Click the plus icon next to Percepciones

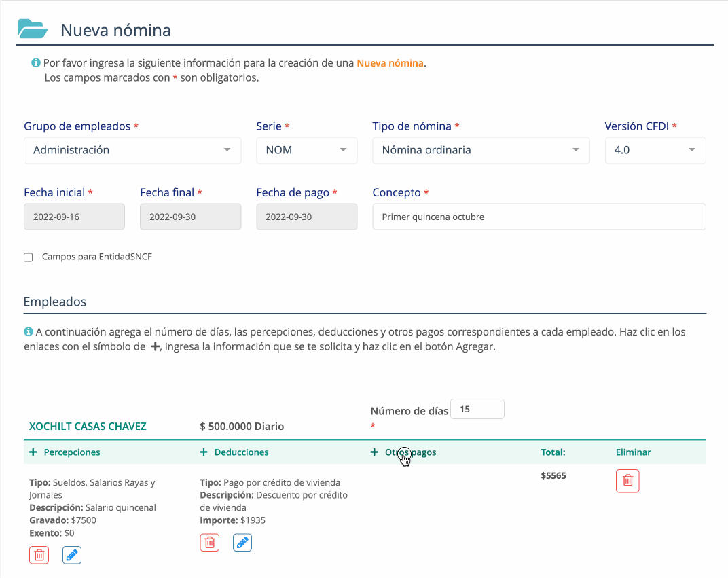point(33,452)
